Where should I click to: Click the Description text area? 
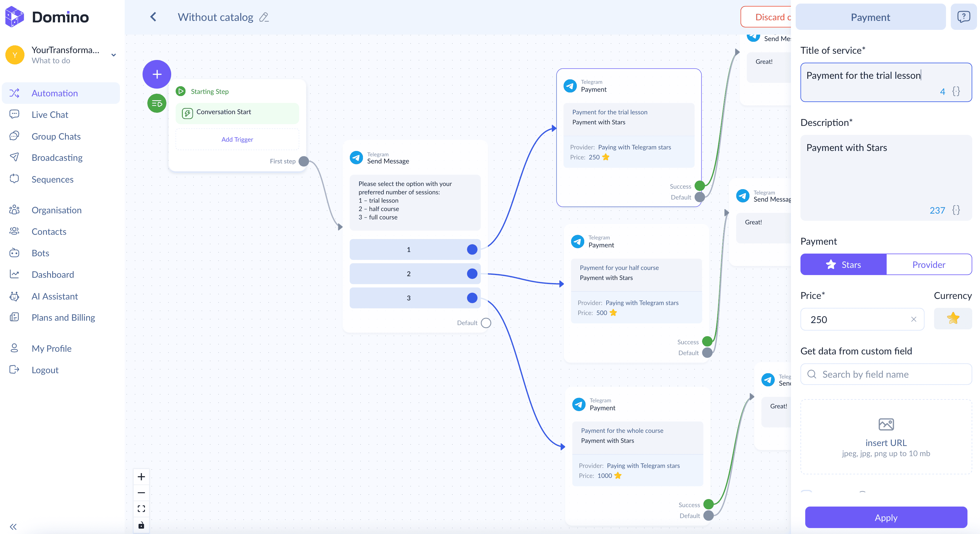click(886, 178)
